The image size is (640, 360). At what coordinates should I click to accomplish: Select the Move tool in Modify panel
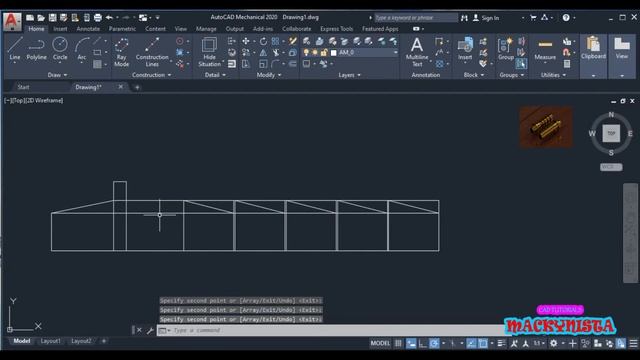point(245,41)
